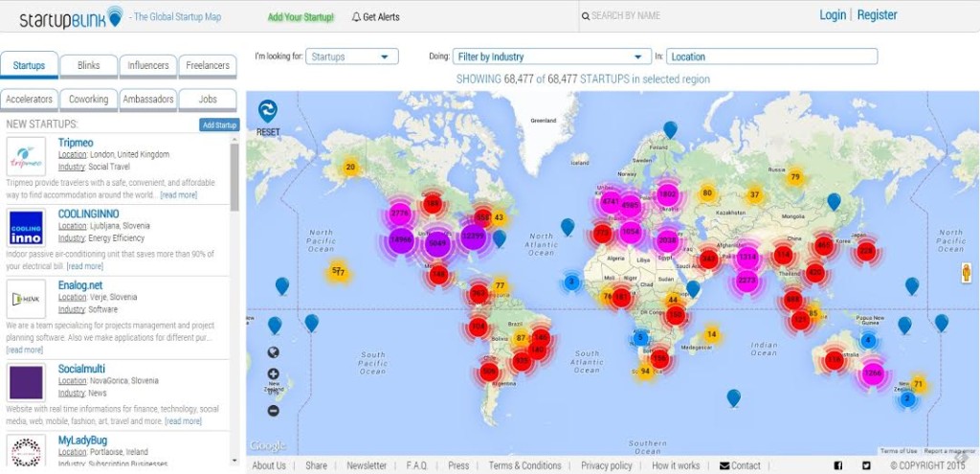
Task: Open the Freelancers tab
Action: (208, 65)
